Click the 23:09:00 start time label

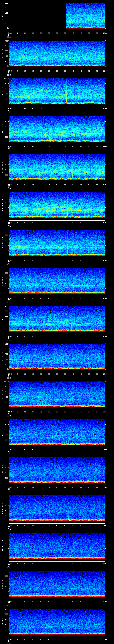point(9,33)
